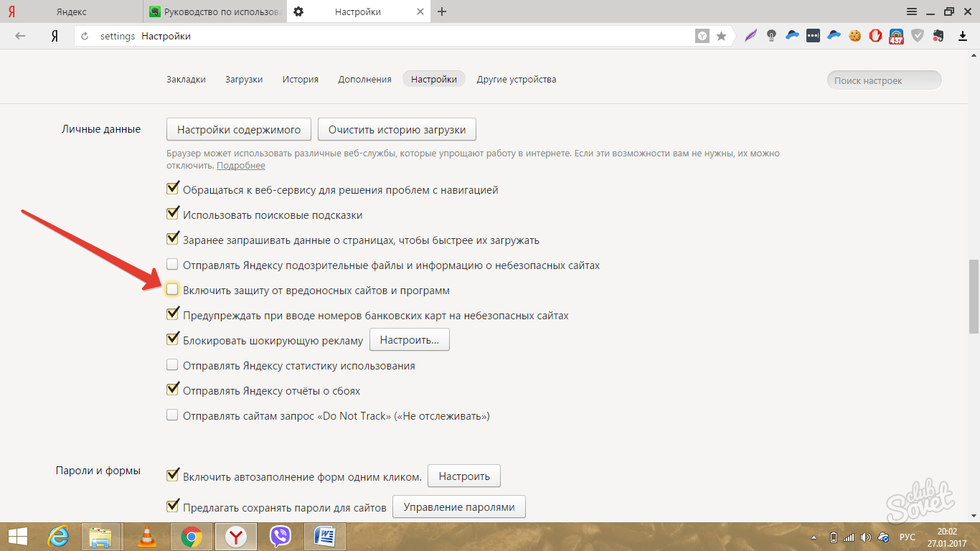The width and height of the screenshot is (980, 551).
Task: Show hidden system tray icons
Action: pos(814,537)
